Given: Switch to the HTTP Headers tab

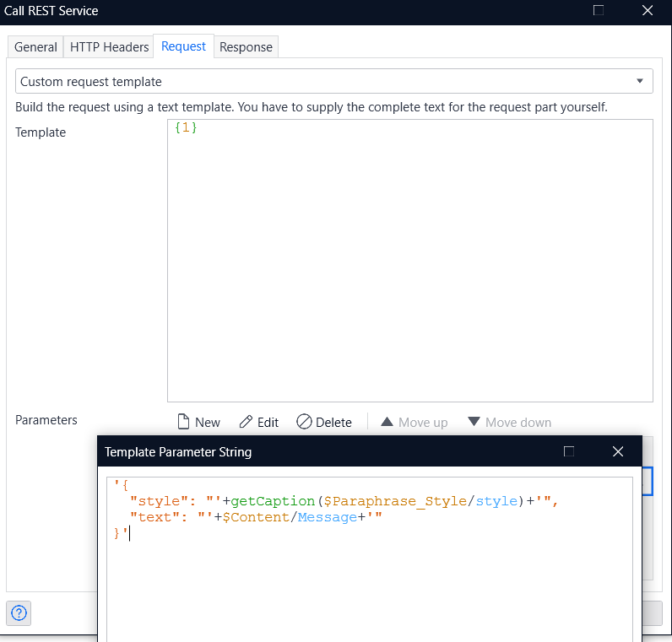Looking at the screenshot, I should coord(109,46).
